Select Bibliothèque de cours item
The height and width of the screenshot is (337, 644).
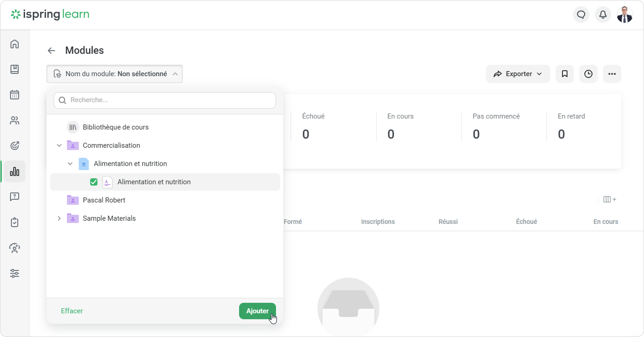coord(116,127)
